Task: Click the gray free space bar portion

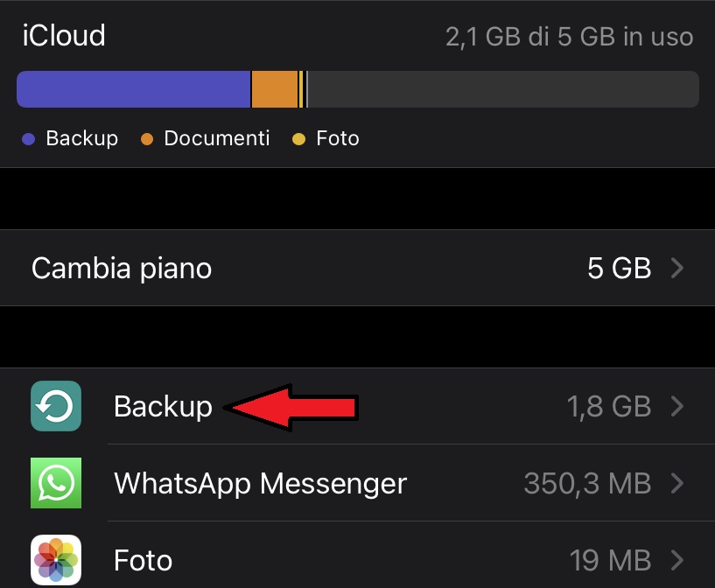Action: point(503,89)
